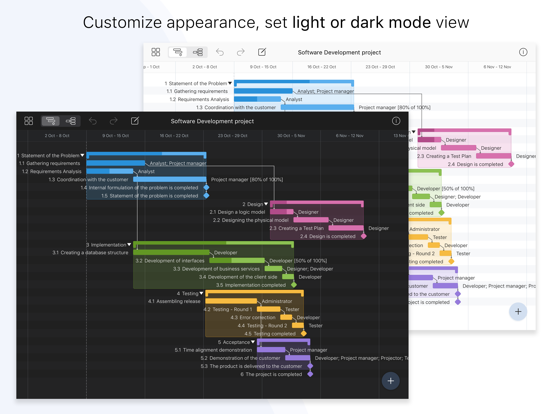Redo action in light window
This screenshot has height=414, width=552.
241,52
